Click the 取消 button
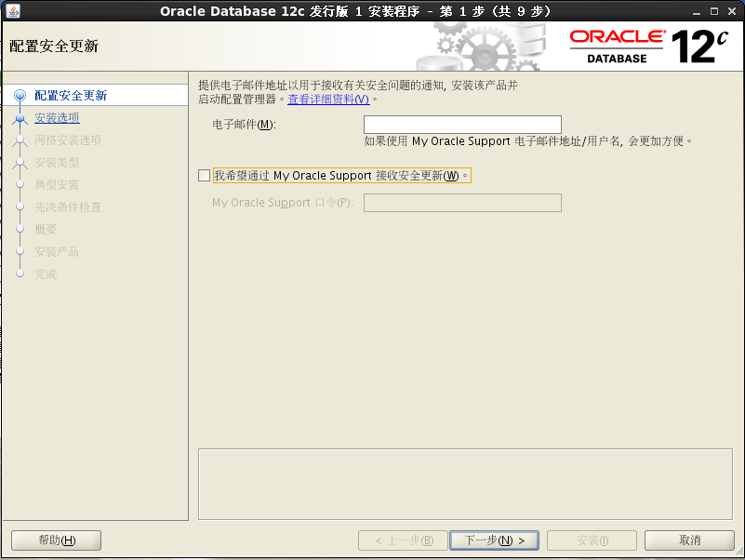Viewport: 745px width, 560px height. click(x=689, y=540)
